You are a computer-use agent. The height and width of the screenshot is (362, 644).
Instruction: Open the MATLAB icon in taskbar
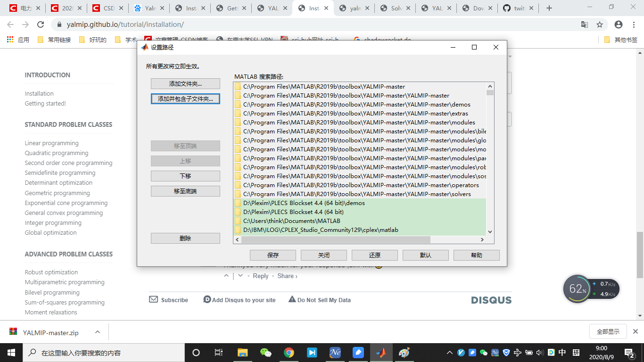point(381,353)
